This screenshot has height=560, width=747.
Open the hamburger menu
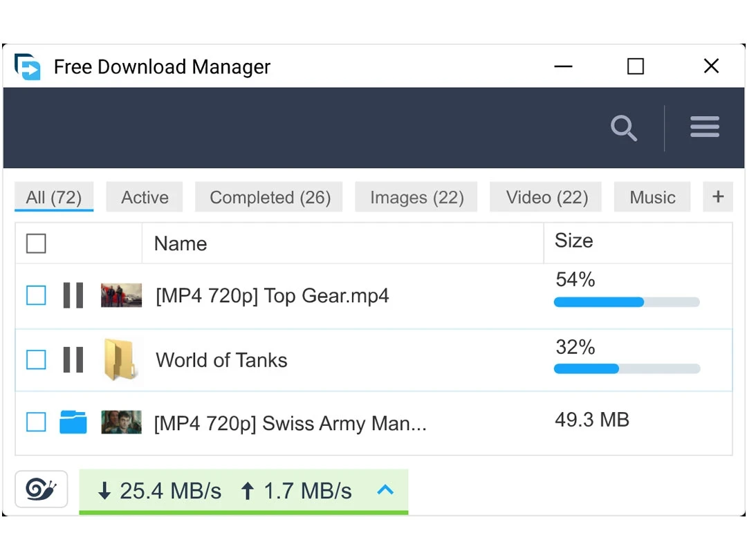(x=705, y=127)
